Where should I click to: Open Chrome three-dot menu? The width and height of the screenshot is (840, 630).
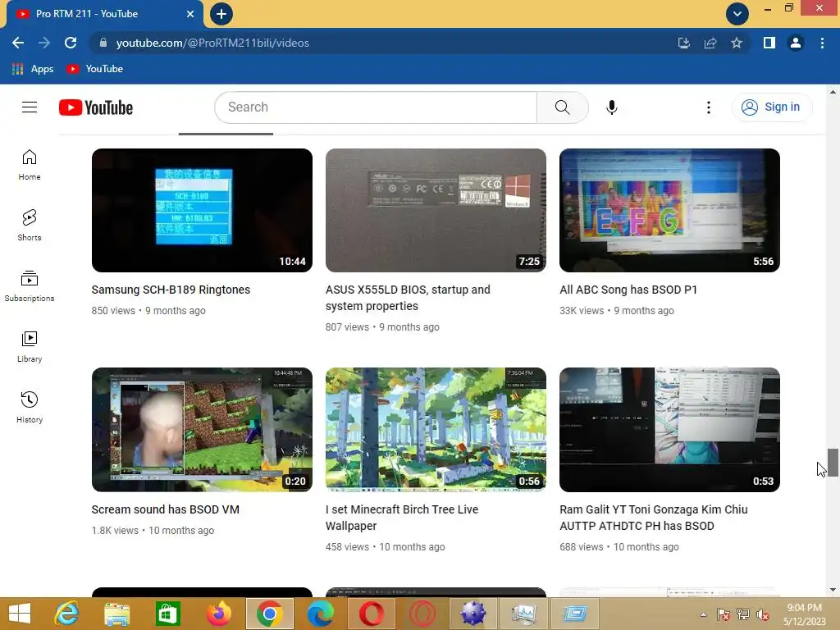[x=822, y=43]
